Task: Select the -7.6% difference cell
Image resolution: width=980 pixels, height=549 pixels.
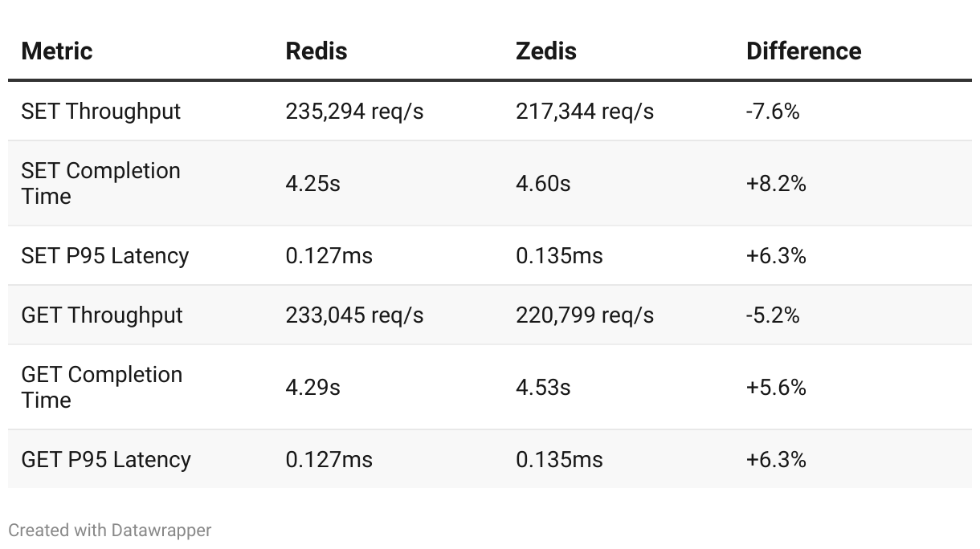Action: pos(773,112)
